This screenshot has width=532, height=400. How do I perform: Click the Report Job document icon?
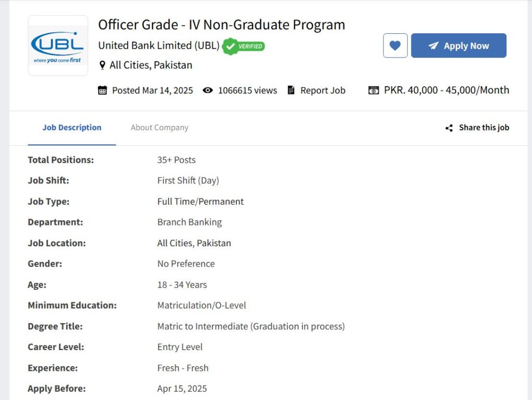tap(291, 90)
